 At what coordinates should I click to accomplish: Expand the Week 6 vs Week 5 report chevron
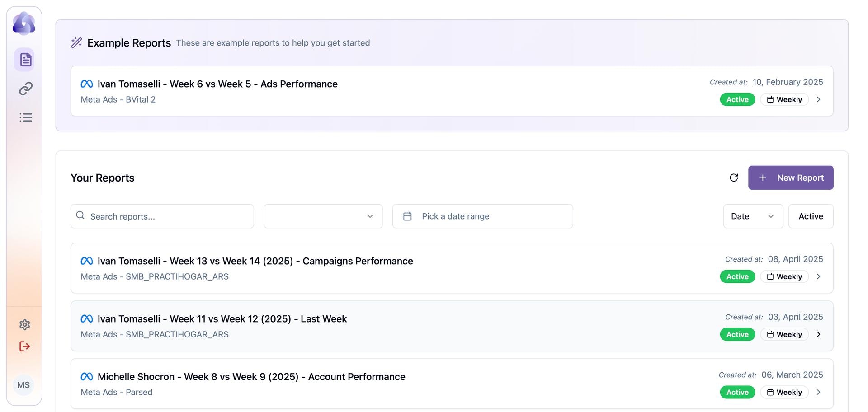(818, 99)
